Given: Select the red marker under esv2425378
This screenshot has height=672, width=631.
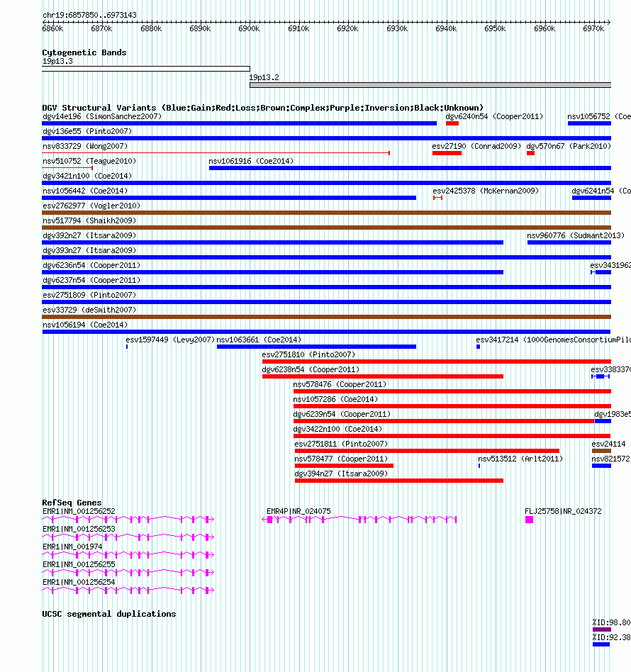Looking at the screenshot, I should (437, 198).
